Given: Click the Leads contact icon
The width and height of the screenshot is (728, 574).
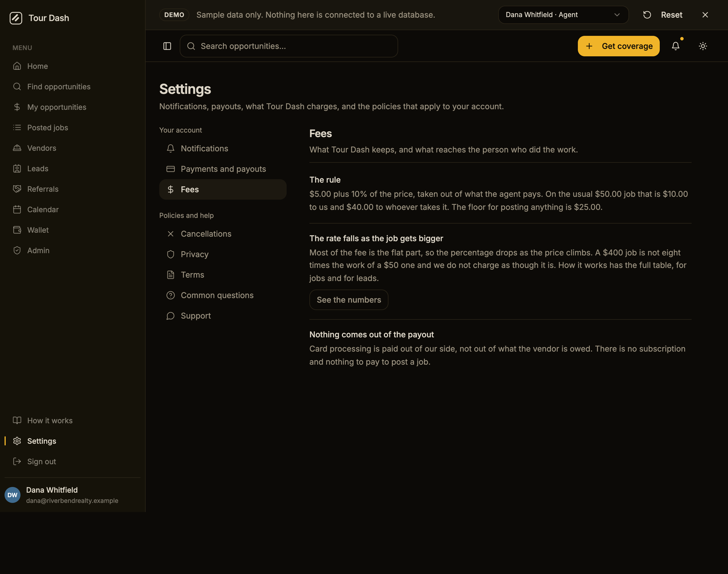Looking at the screenshot, I should 17,169.
